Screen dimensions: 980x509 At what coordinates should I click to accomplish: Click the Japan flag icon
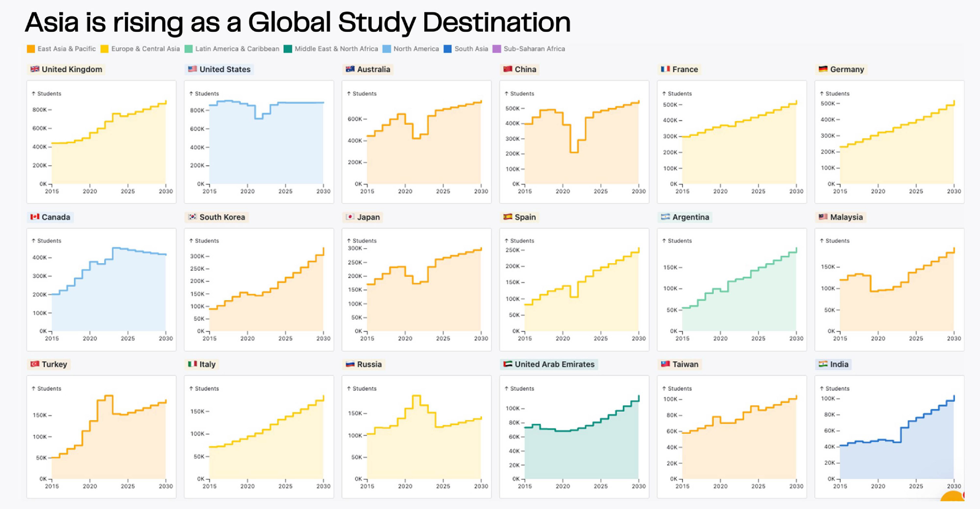[x=350, y=217]
